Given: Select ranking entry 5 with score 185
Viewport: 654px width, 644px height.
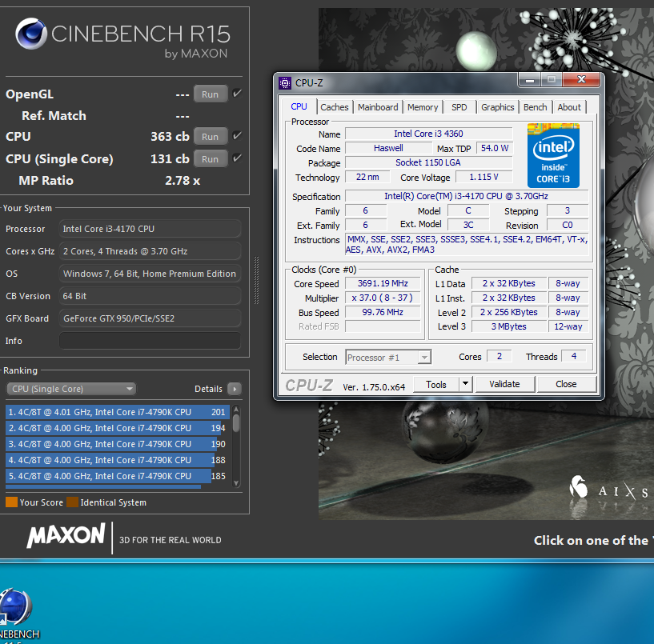Looking at the screenshot, I should (118, 476).
